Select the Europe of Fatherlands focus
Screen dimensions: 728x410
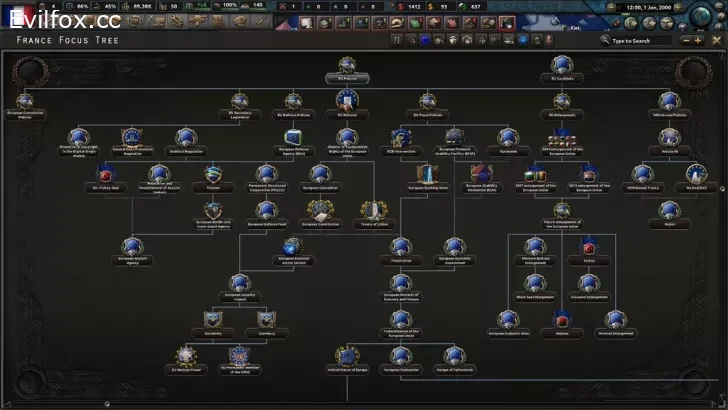pyautogui.click(x=453, y=356)
